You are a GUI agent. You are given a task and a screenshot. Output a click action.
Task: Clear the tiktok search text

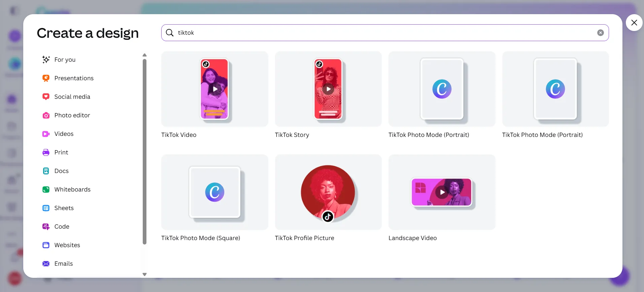(x=601, y=33)
